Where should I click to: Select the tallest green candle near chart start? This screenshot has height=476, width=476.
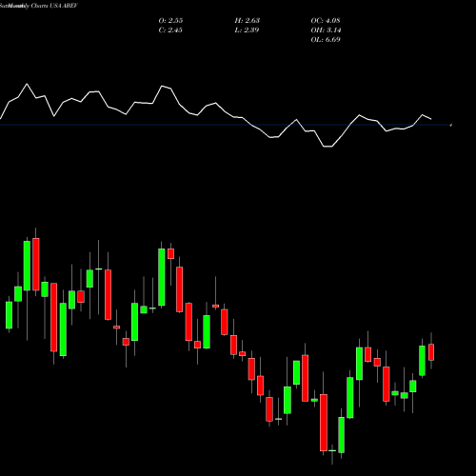point(27,266)
